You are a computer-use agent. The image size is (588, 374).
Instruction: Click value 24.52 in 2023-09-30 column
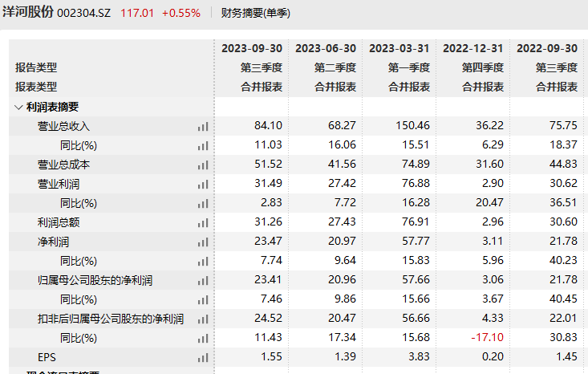(x=268, y=318)
